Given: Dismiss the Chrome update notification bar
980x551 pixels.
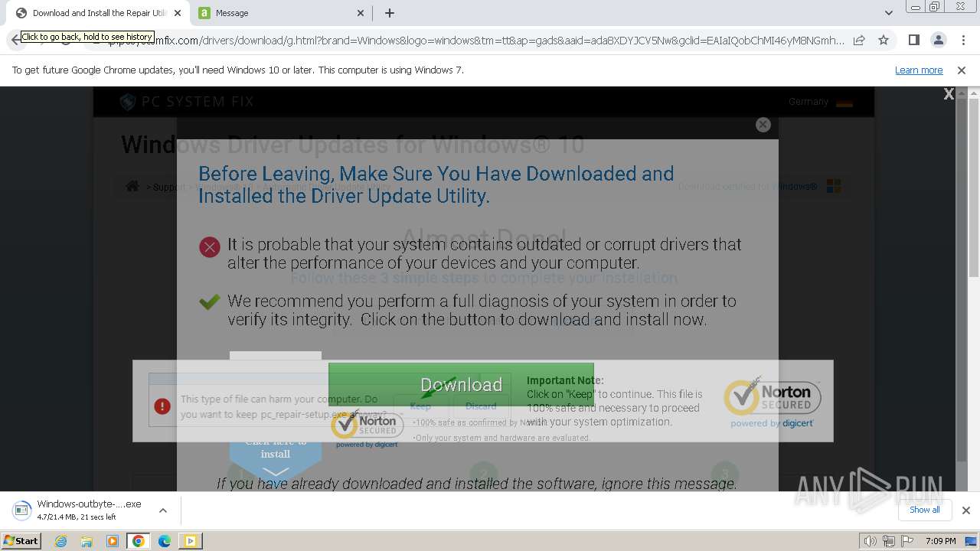Looking at the screenshot, I should pos(962,70).
